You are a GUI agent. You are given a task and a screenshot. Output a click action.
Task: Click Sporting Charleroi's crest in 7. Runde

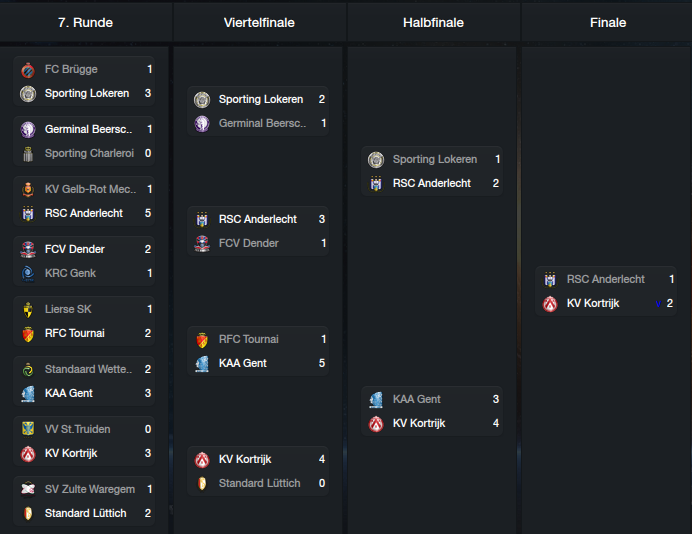coord(28,154)
